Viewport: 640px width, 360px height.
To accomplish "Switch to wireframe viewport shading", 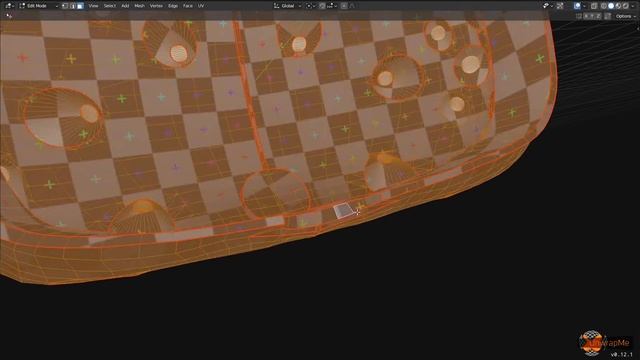I will point(604,6).
